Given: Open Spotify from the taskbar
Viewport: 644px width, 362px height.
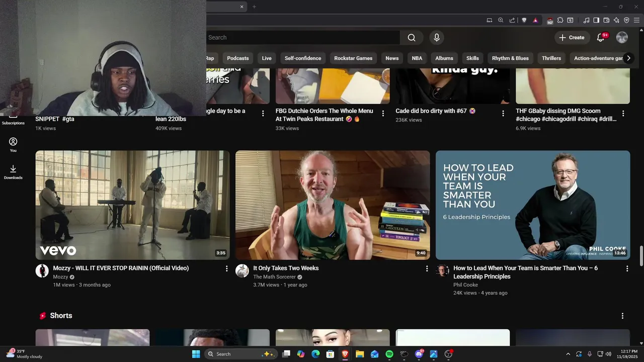Looking at the screenshot, I should (389, 354).
